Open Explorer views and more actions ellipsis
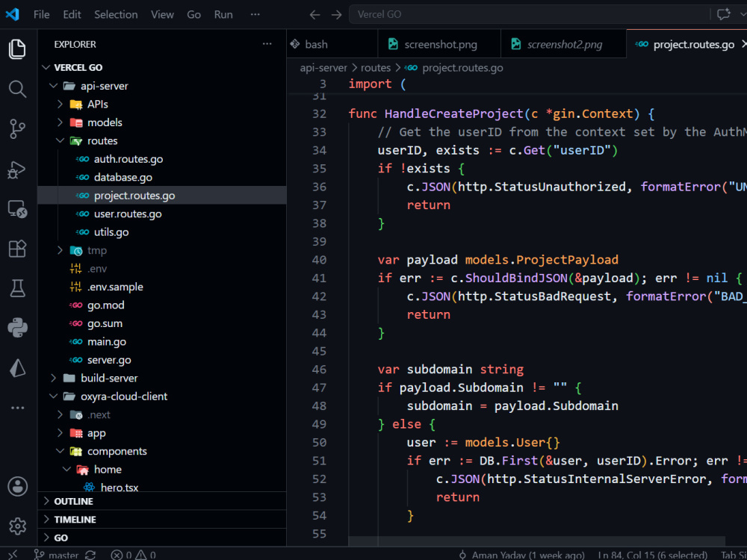Image resolution: width=747 pixels, height=560 pixels. tap(267, 44)
